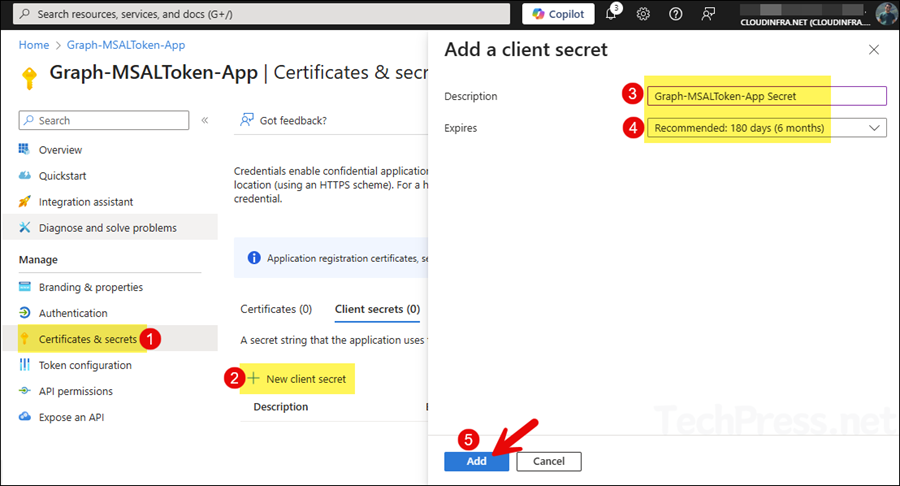Image resolution: width=900 pixels, height=486 pixels.
Task: Open Branding & properties page
Action: (90, 287)
